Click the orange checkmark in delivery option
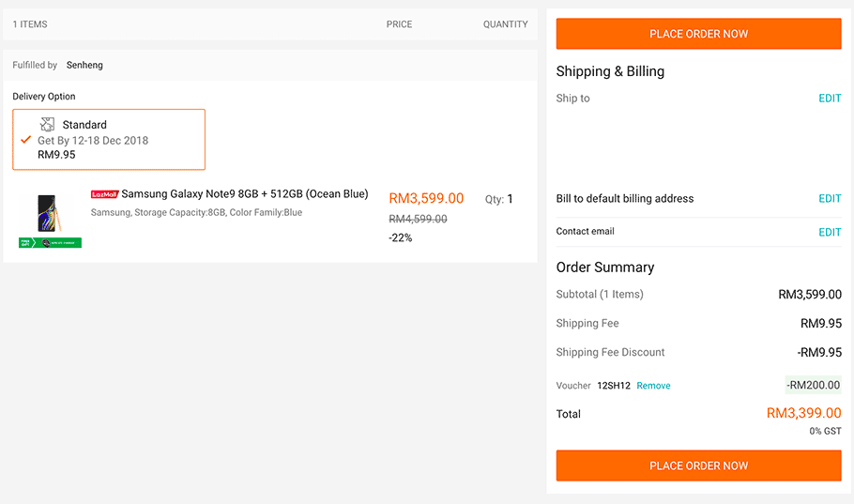854x504 pixels. [26, 140]
